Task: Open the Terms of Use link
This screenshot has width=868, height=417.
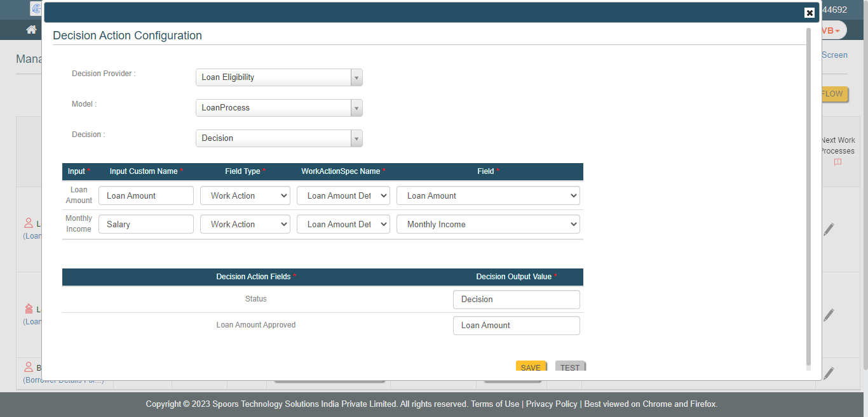Action: click(x=495, y=404)
